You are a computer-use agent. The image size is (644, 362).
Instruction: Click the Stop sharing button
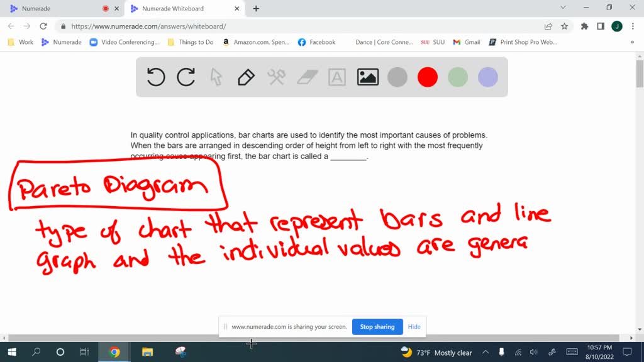[x=377, y=327]
